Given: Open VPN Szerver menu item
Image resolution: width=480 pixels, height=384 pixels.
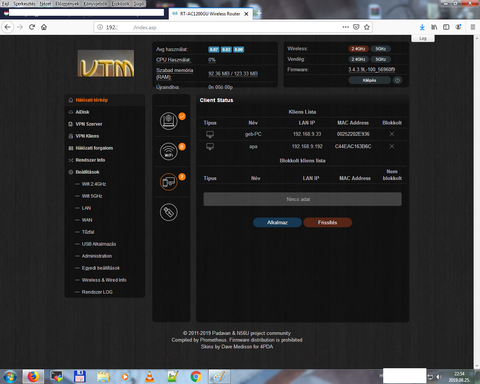Looking at the screenshot, I should (89, 124).
